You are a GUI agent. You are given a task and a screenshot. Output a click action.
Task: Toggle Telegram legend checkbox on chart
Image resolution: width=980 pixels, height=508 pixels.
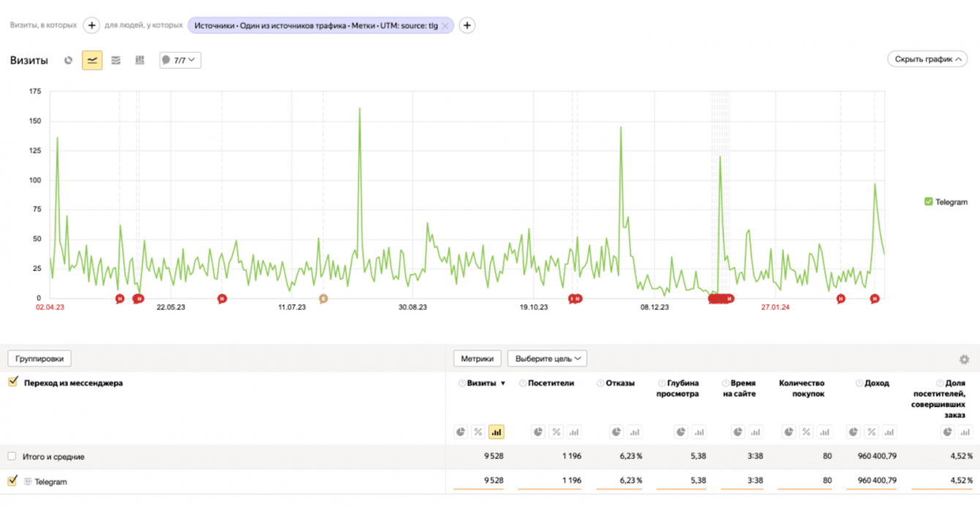coord(929,201)
